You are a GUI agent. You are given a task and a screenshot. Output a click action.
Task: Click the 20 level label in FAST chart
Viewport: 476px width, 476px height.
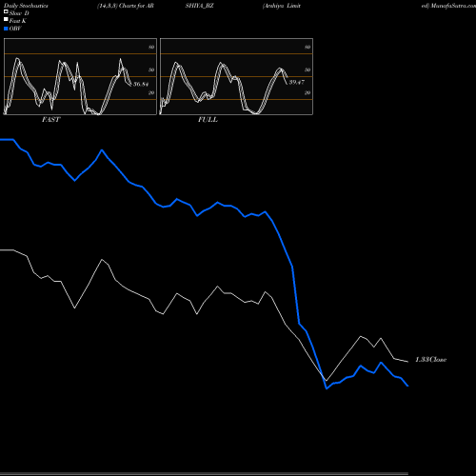tap(151, 92)
